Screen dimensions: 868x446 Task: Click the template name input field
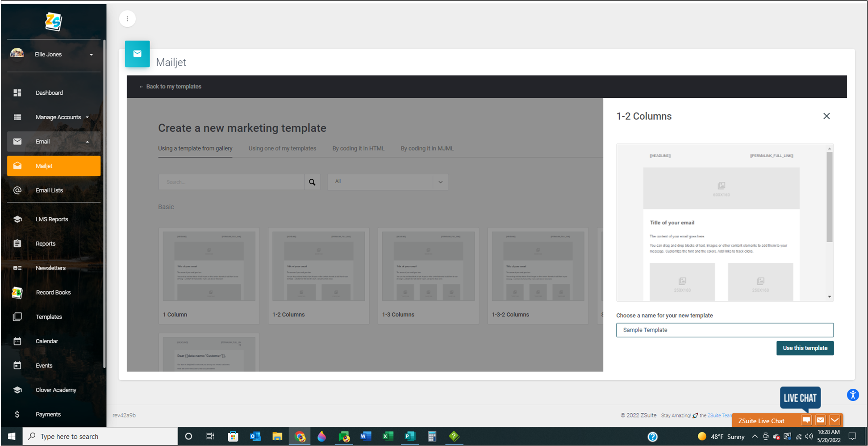click(725, 330)
